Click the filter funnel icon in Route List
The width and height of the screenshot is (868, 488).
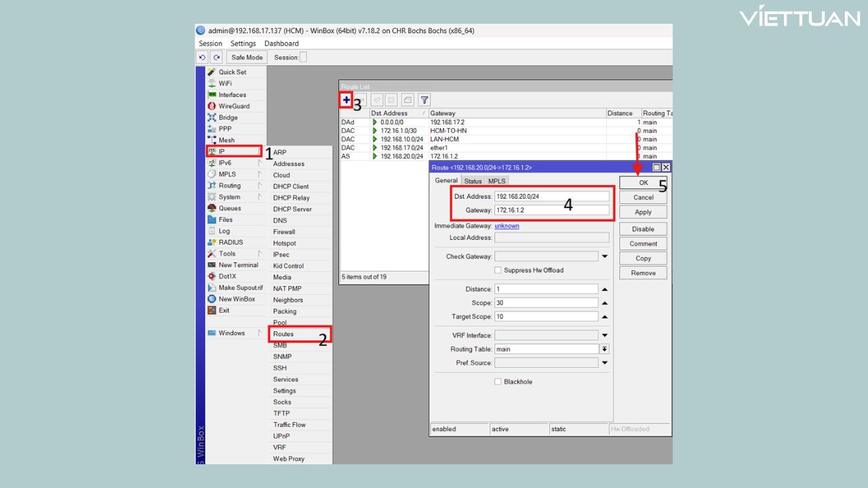425,100
